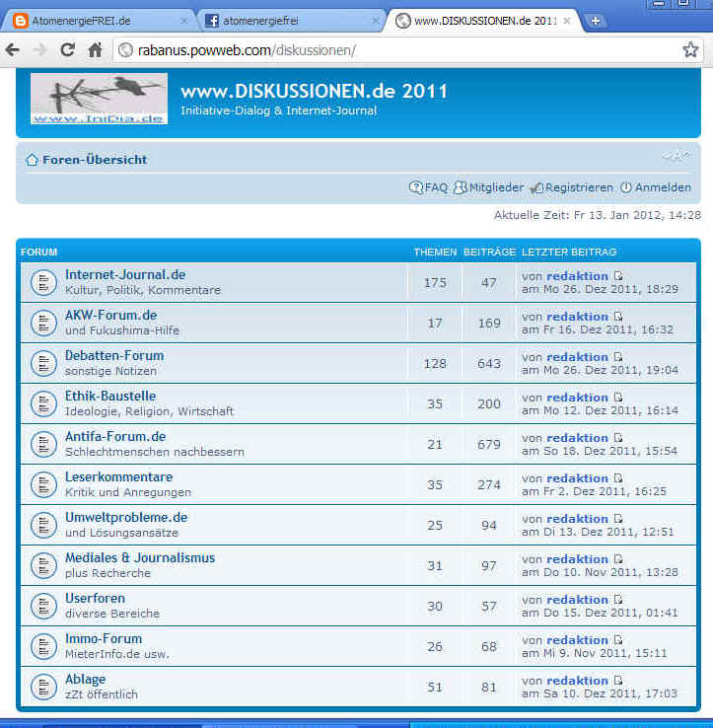The height and width of the screenshot is (728, 713).
Task: Close the atomenergiefrei Facebook tab
Action: tap(375, 21)
